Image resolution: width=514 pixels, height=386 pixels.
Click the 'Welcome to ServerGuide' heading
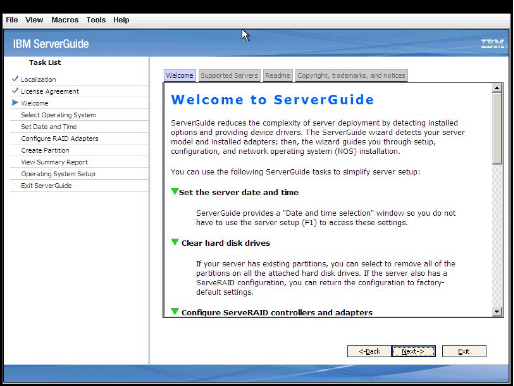(272, 100)
